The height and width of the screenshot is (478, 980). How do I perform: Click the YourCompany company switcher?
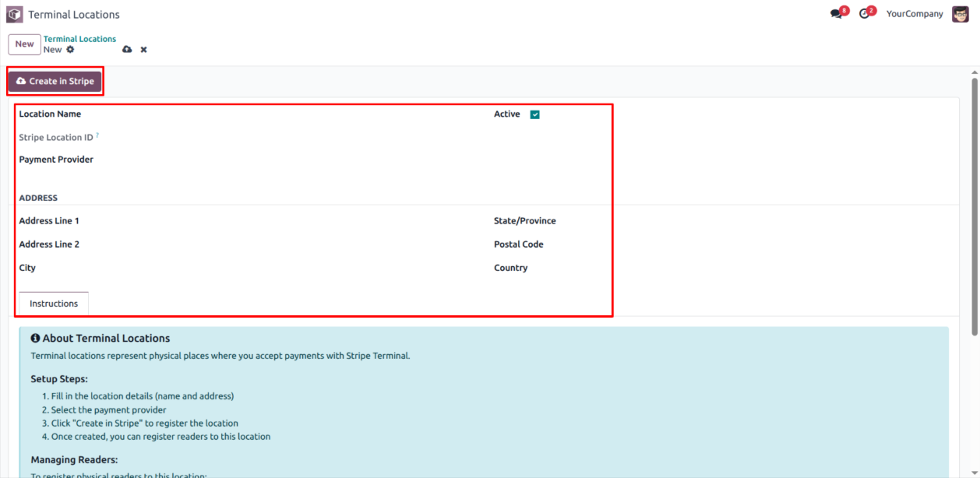click(915, 14)
